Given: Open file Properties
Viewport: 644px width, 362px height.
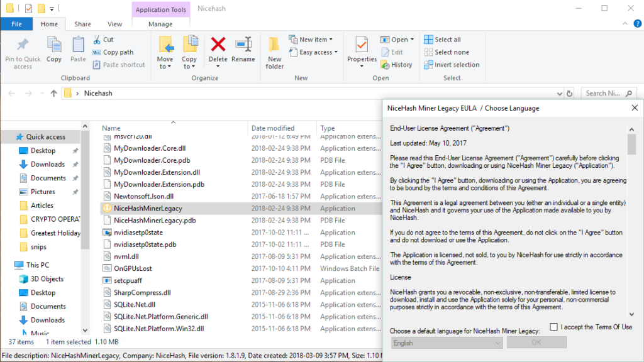Looking at the screenshot, I should (x=362, y=52).
